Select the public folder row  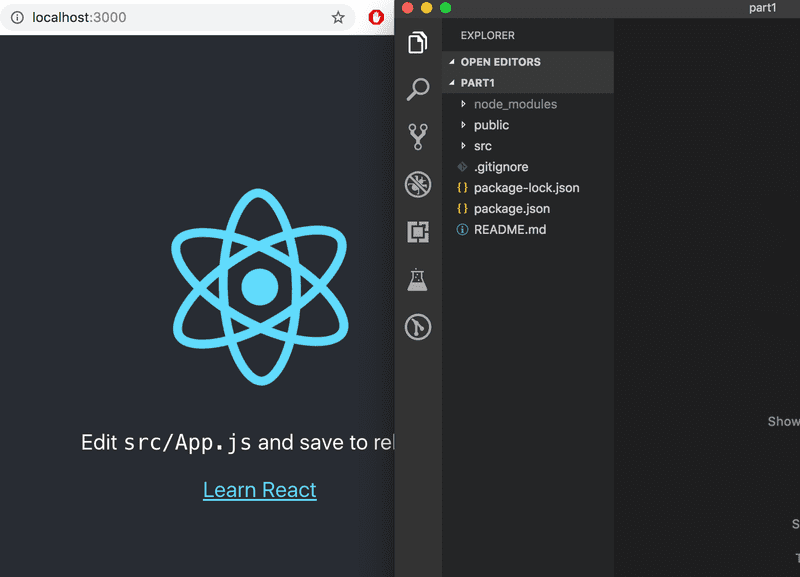coord(528,125)
